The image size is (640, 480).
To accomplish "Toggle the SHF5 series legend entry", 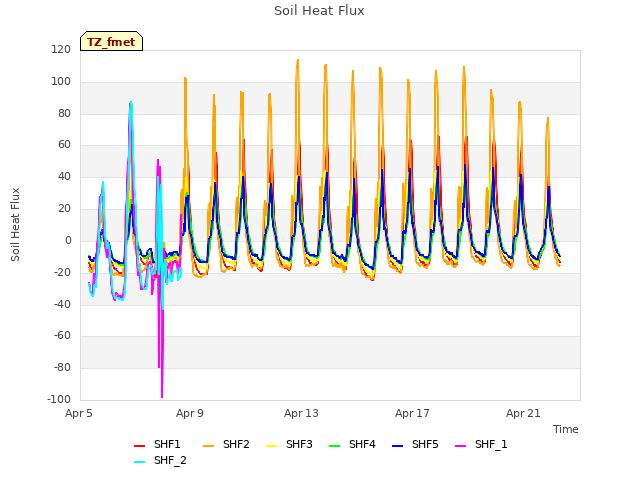I will pos(415,444).
